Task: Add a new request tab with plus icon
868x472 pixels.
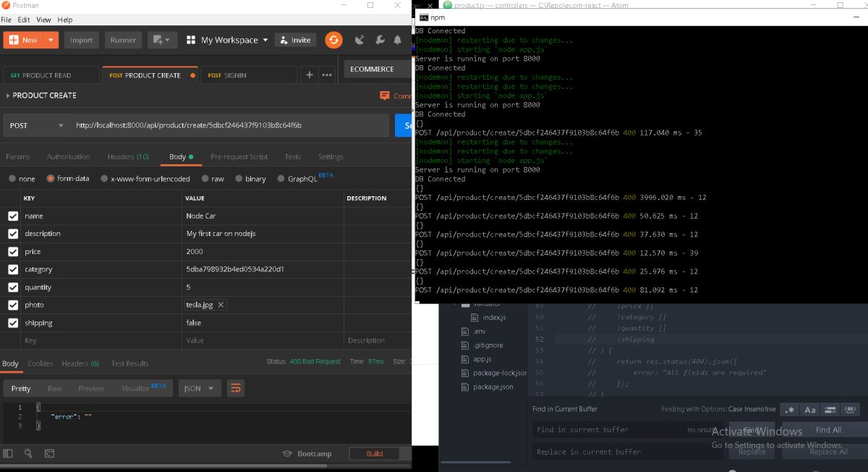Action: coord(310,75)
